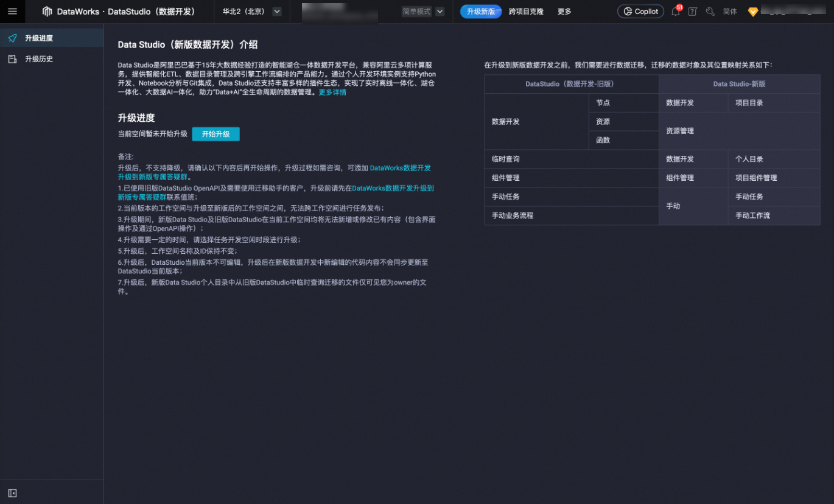Click the Data Studio-新版 table header

(739, 84)
